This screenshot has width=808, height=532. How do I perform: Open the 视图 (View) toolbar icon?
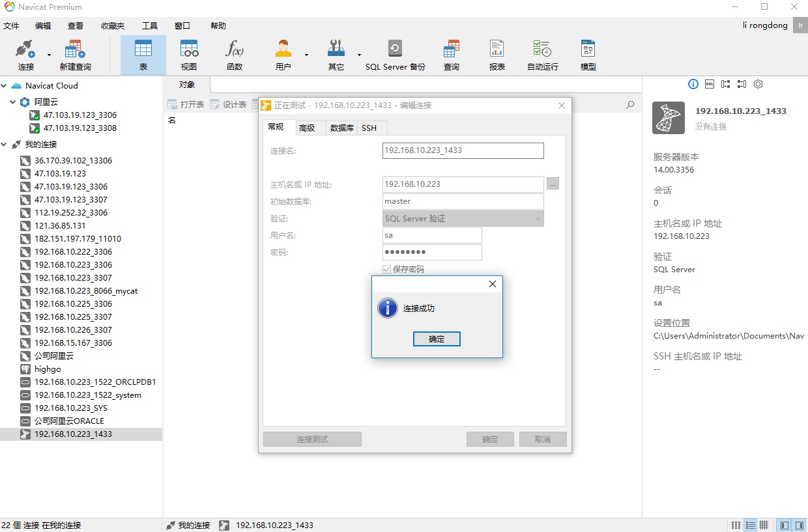pos(189,55)
